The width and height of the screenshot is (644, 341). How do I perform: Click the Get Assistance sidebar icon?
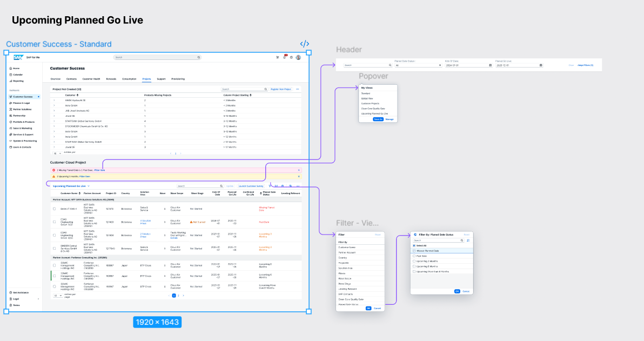11,292
